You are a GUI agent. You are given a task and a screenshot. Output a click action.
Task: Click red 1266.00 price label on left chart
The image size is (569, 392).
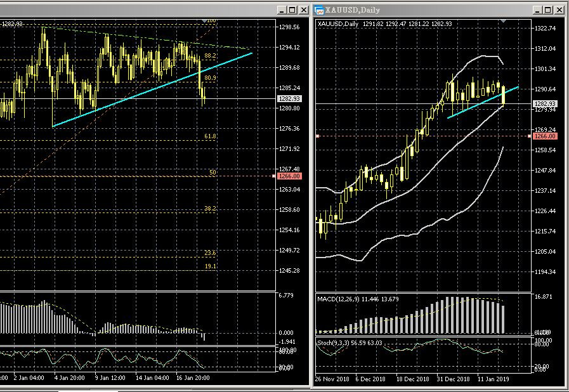click(x=289, y=176)
